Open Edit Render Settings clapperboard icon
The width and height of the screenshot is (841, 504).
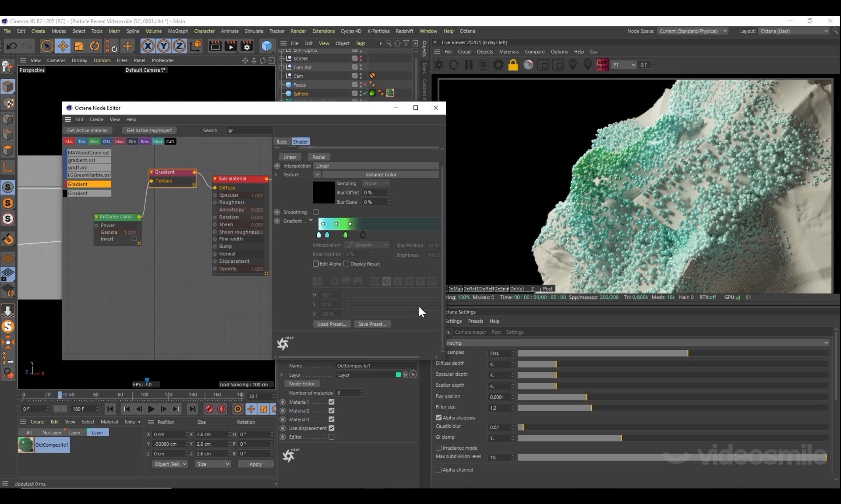(247, 46)
